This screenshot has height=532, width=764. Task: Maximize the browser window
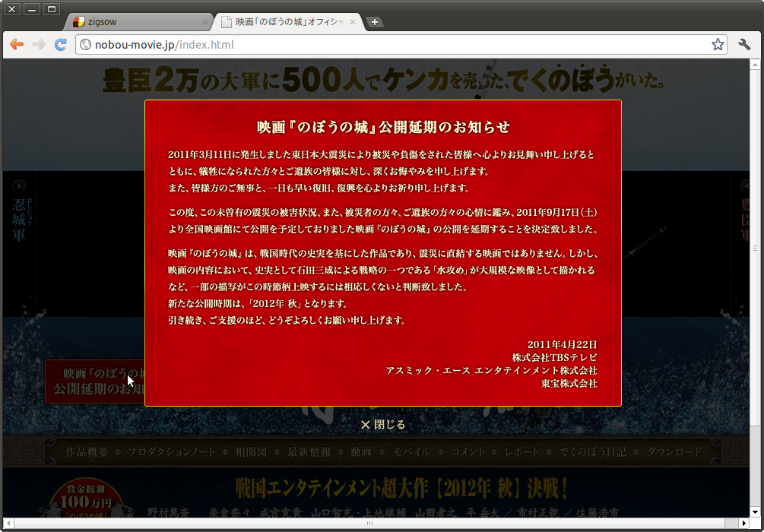[52, 9]
